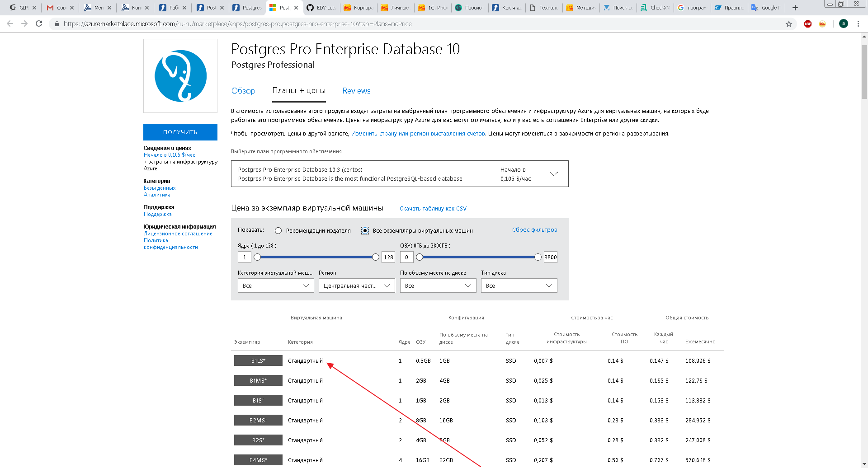Click the padlock site-info icon

click(57, 24)
